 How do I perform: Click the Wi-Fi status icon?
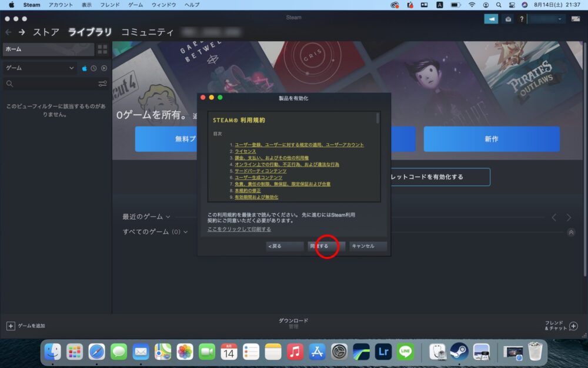(x=472, y=5)
